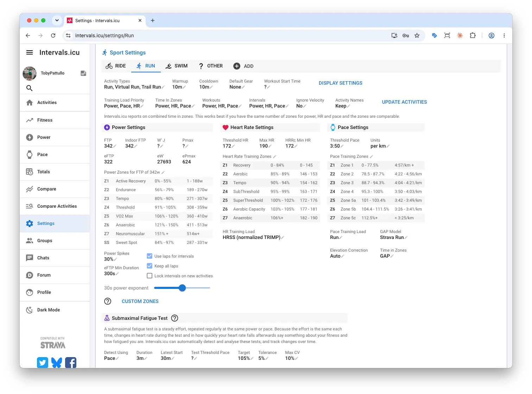The image size is (532, 394).
Task: Open the hamburger menu next to Intervals.icu
Action: [30, 52]
